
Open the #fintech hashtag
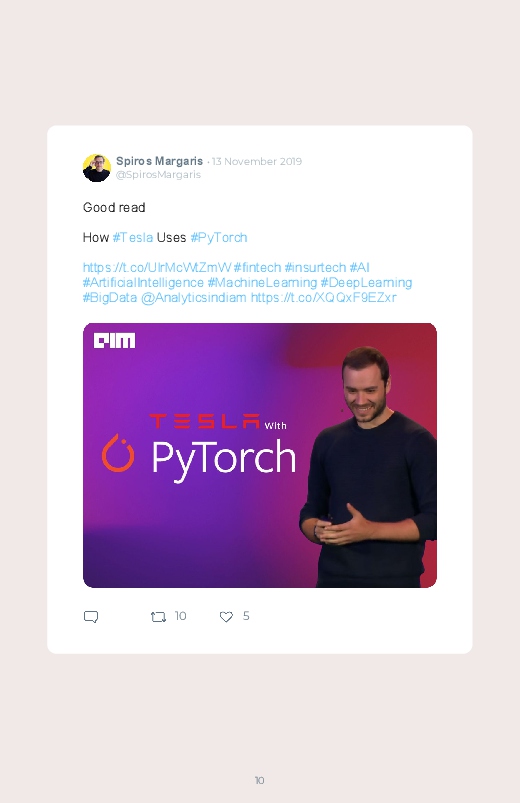pos(257,267)
